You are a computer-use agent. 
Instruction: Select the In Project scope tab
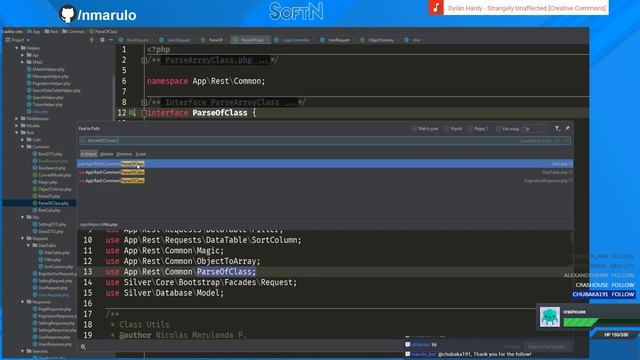click(89, 154)
